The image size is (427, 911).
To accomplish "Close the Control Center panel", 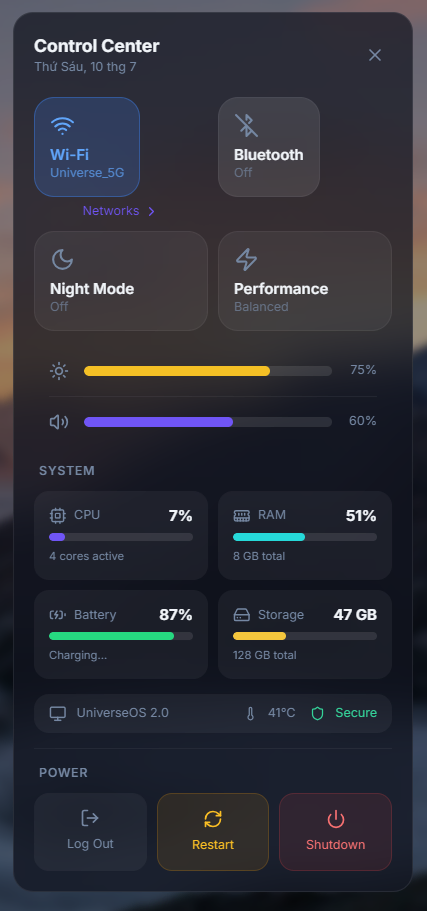I will click(x=375, y=55).
